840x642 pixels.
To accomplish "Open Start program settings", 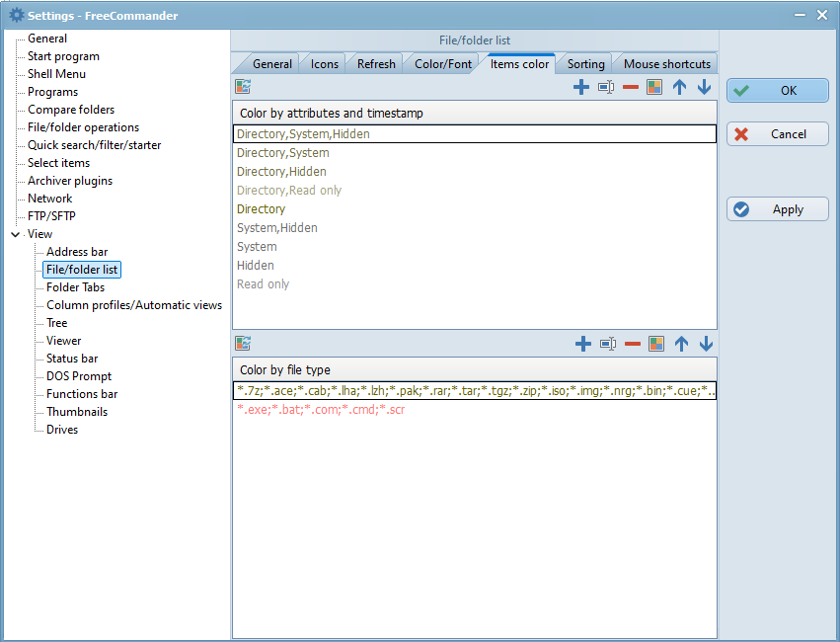I will [63, 56].
